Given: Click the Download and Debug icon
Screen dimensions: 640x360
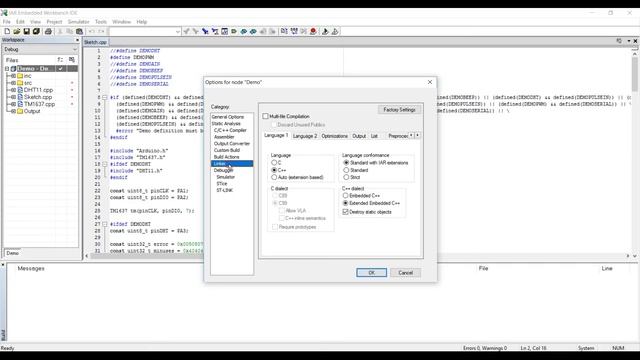Looking at the screenshot, I should (x=325, y=31).
